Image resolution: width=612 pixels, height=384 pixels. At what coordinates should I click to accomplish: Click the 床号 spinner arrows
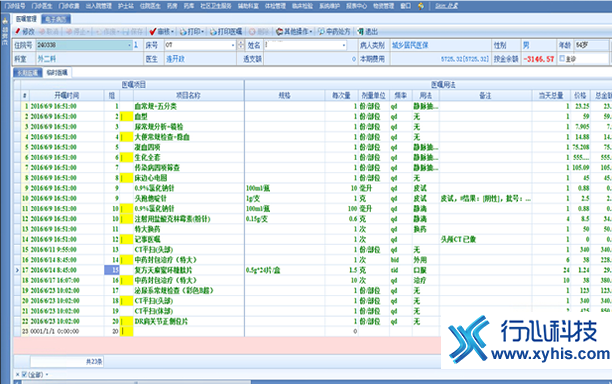(241, 45)
